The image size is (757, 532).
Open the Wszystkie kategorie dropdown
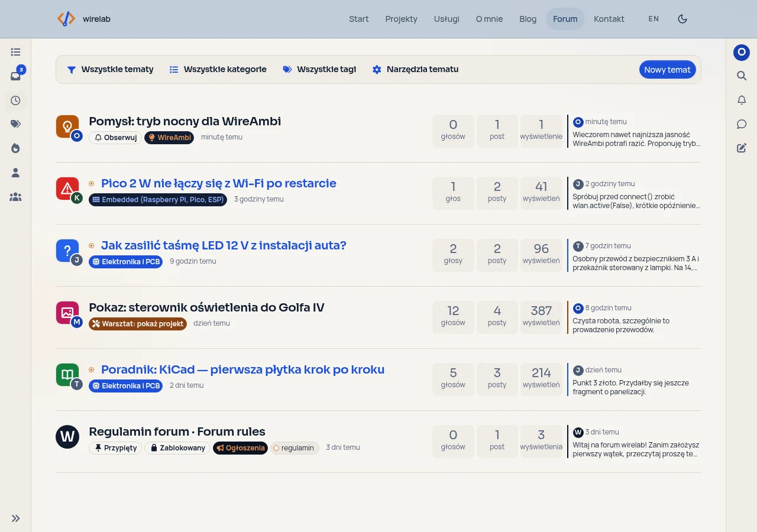pos(218,69)
